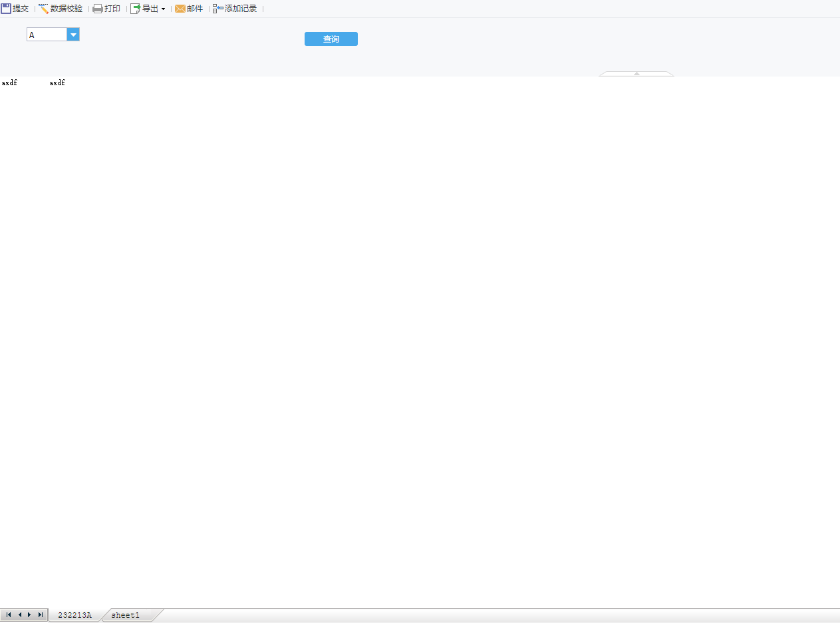Switch to the 232213A sheet tab
The width and height of the screenshot is (840, 623).
(x=75, y=614)
